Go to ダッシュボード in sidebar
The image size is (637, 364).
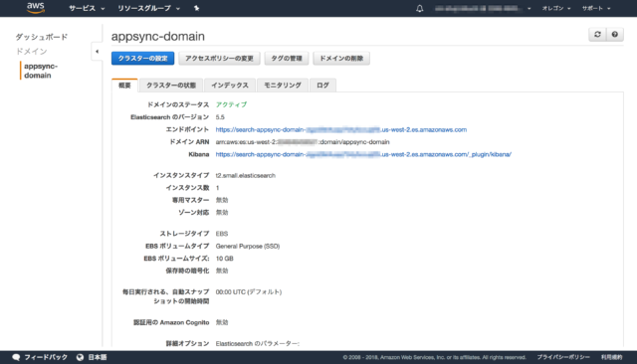coord(42,37)
